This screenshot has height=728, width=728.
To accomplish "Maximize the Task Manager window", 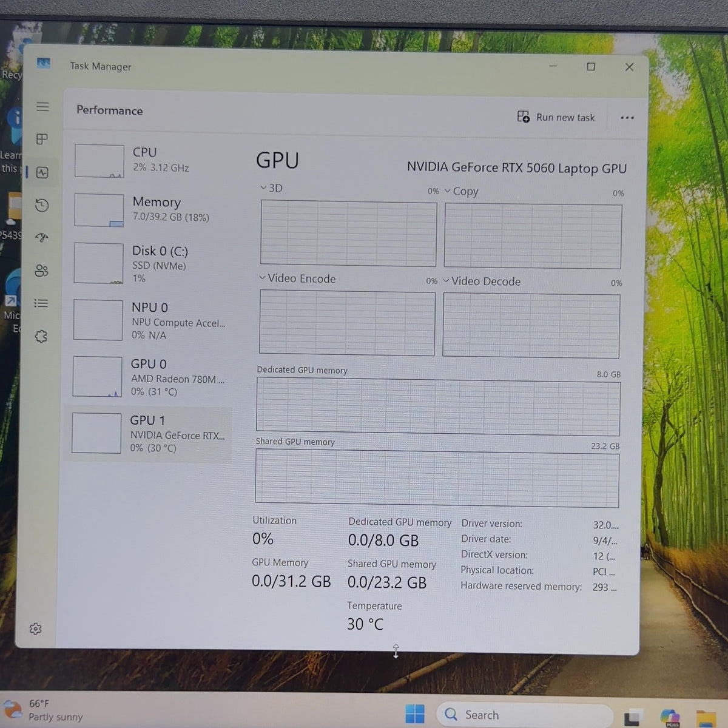I will coord(591,67).
